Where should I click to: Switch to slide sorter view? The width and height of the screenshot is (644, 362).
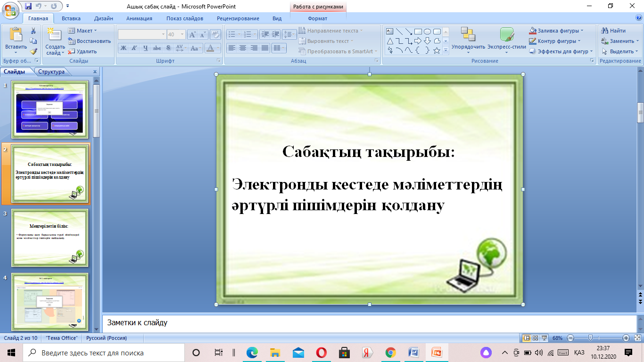[535, 338]
